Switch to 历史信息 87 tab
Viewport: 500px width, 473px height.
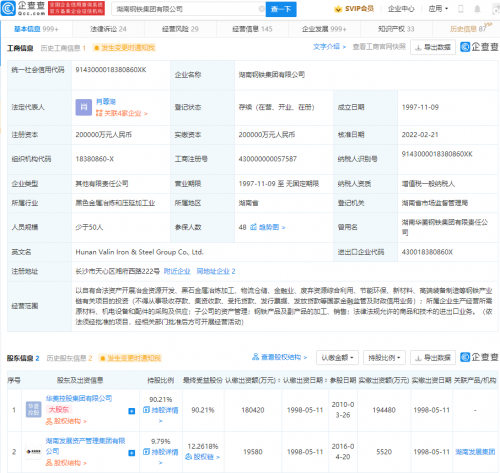point(468,29)
